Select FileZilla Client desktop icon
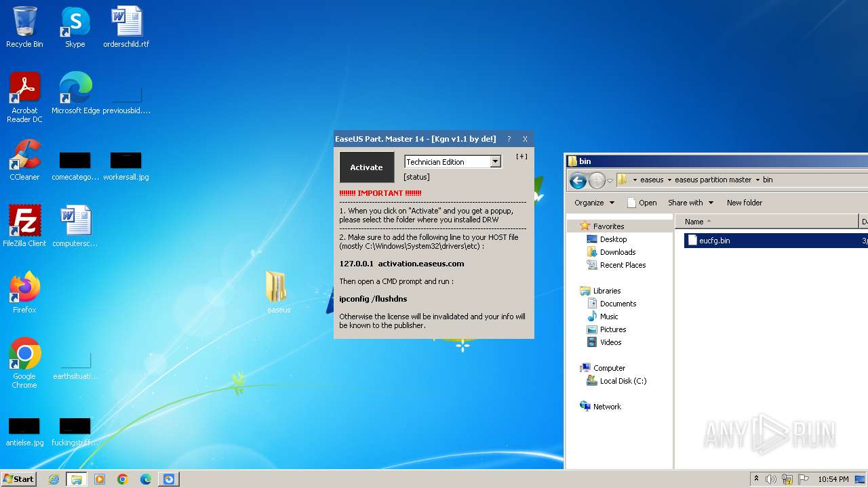 (x=24, y=226)
